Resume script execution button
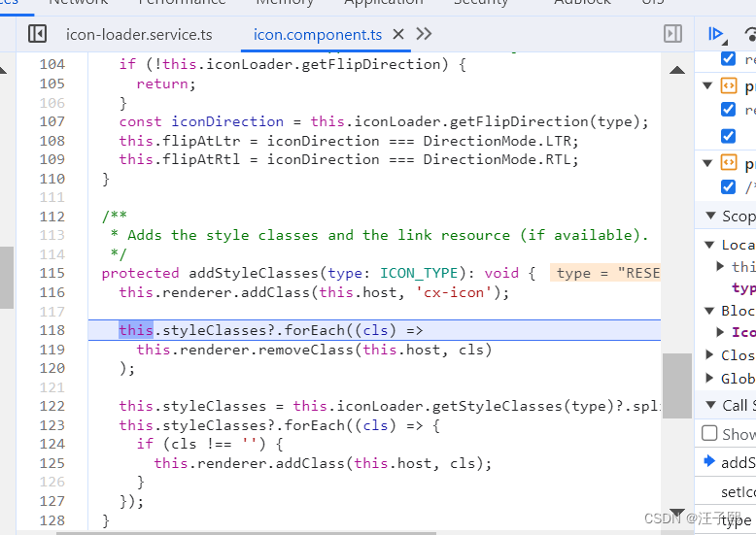756x535 pixels. click(x=716, y=34)
